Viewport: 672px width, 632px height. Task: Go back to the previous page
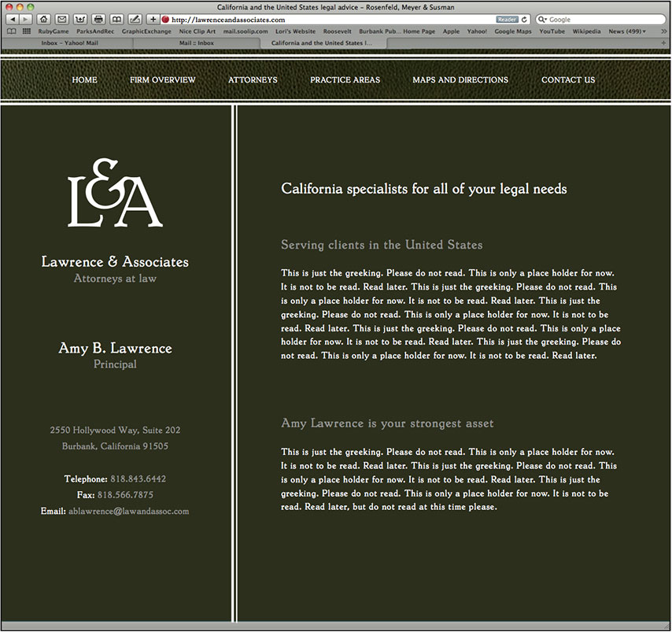[12, 19]
